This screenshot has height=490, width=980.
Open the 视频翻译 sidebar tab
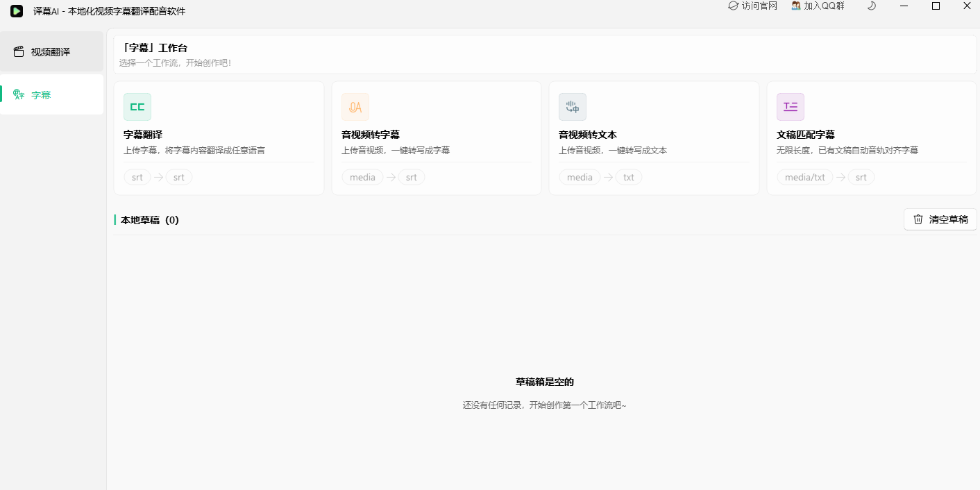click(52, 51)
